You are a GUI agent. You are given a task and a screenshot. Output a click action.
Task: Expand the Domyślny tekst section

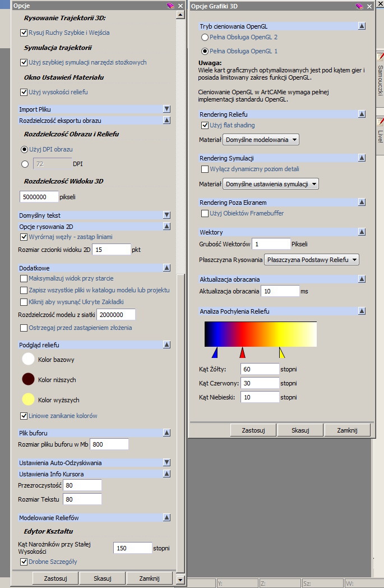pyautogui.click(x=167, y=215)
